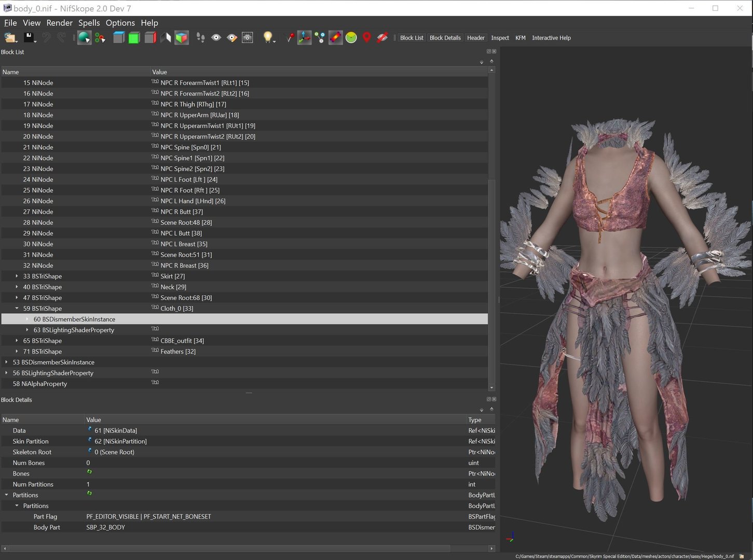The width and height of the screenshot is (753, 560).
Task: Expand the 40 BSTriShape node
Action: 17,287
